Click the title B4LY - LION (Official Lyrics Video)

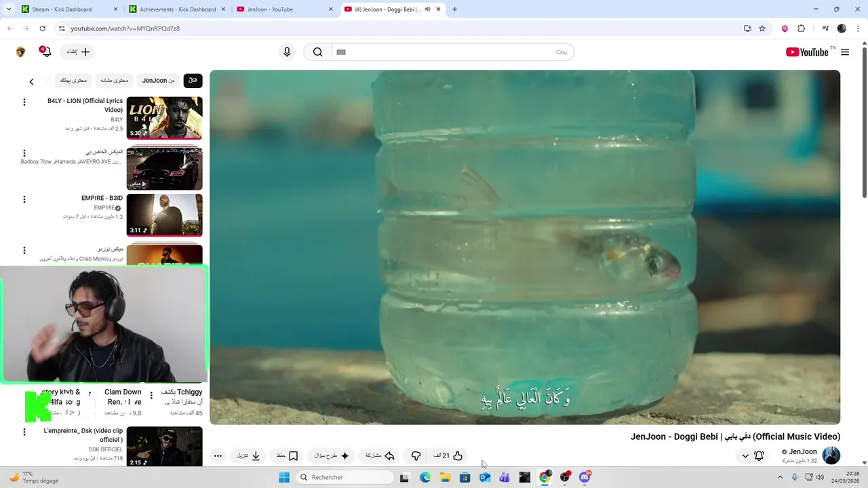pos(85,105)
